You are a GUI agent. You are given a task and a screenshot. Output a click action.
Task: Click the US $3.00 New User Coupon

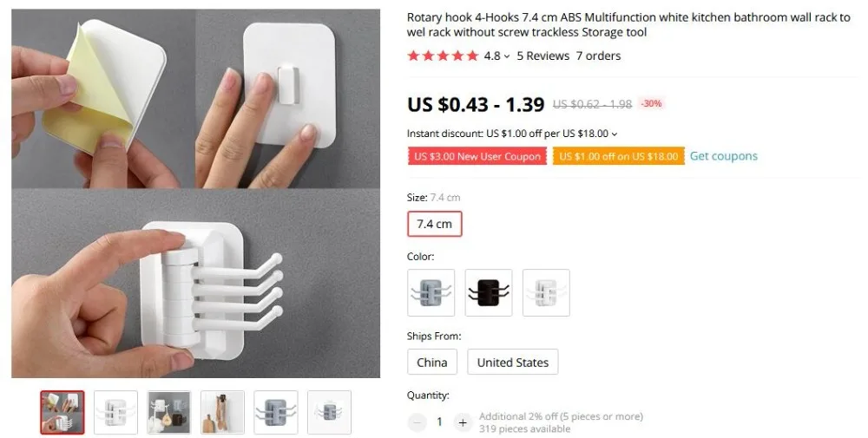477,156
